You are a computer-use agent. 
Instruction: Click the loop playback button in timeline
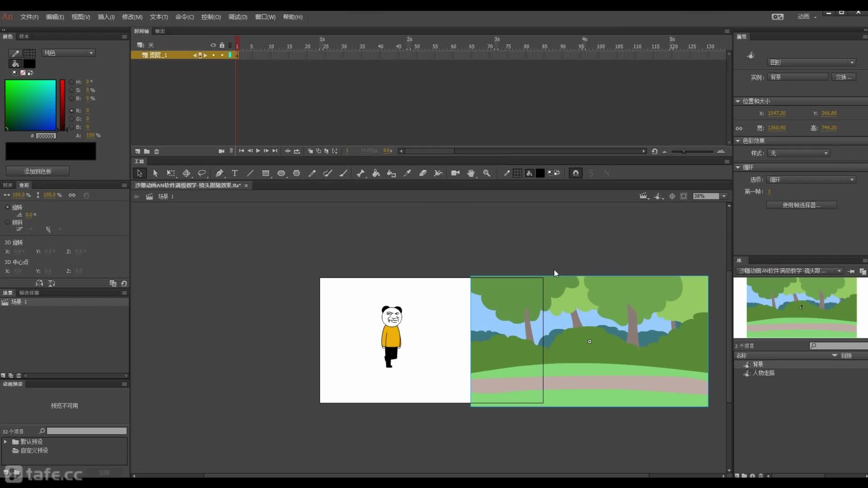click(297, 151)
